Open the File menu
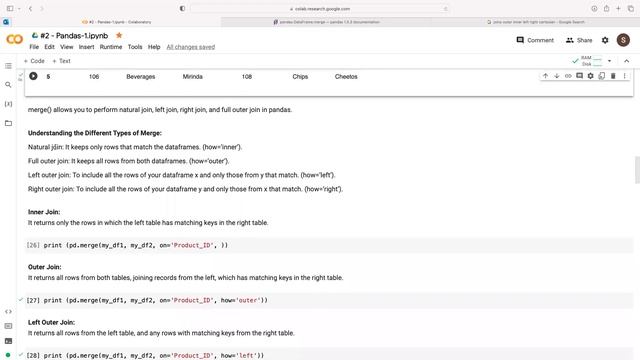The height and width of the screenshot is (360, 640). pos(34,47)
